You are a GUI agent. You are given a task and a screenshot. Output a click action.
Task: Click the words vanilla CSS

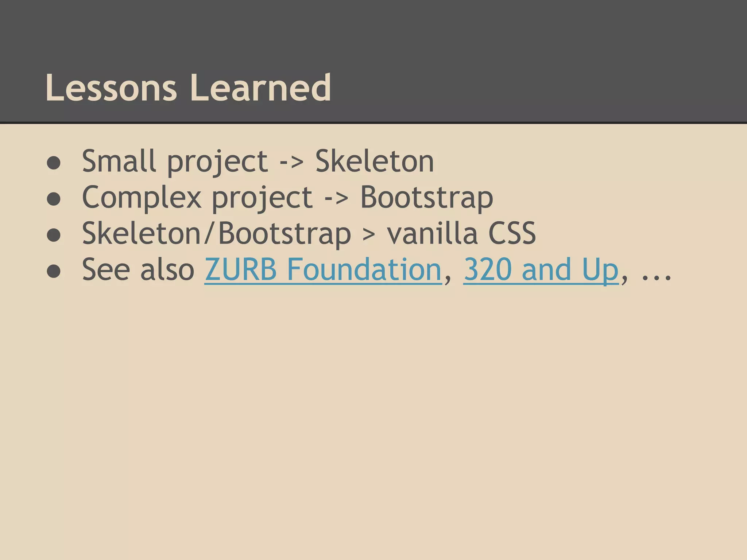tap(461, 233)
